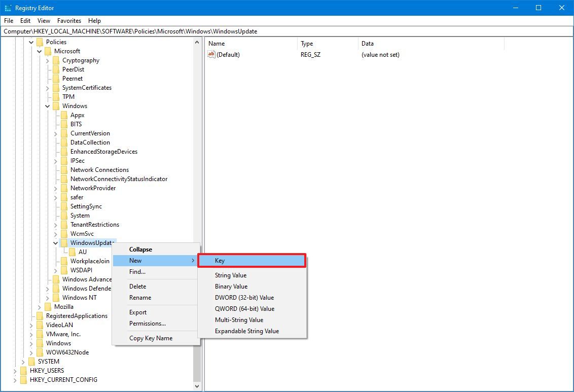Select the WSDAPI folder icon
This screenshot has width=574, height=392.
click(64, 270)
